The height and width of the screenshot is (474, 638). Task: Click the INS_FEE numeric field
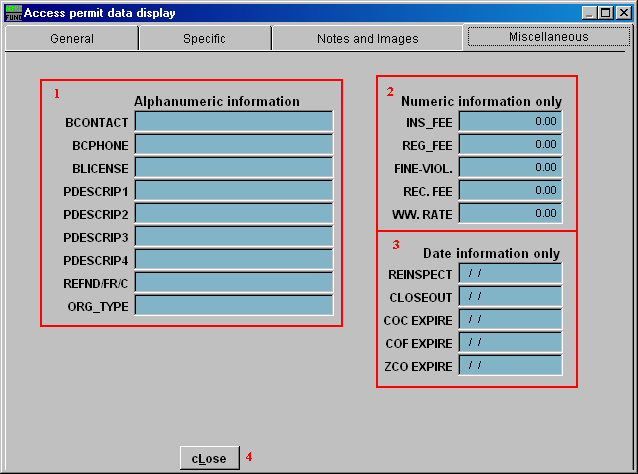coord(510,121)
